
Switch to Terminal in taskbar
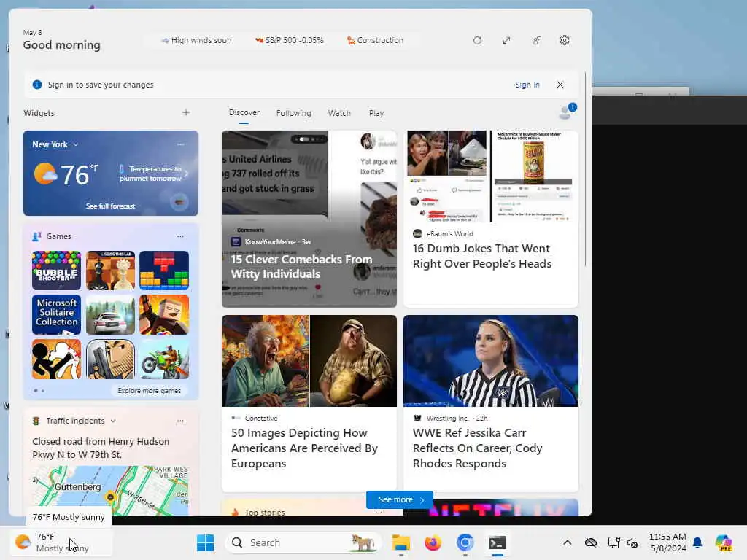tap(498, 542)
